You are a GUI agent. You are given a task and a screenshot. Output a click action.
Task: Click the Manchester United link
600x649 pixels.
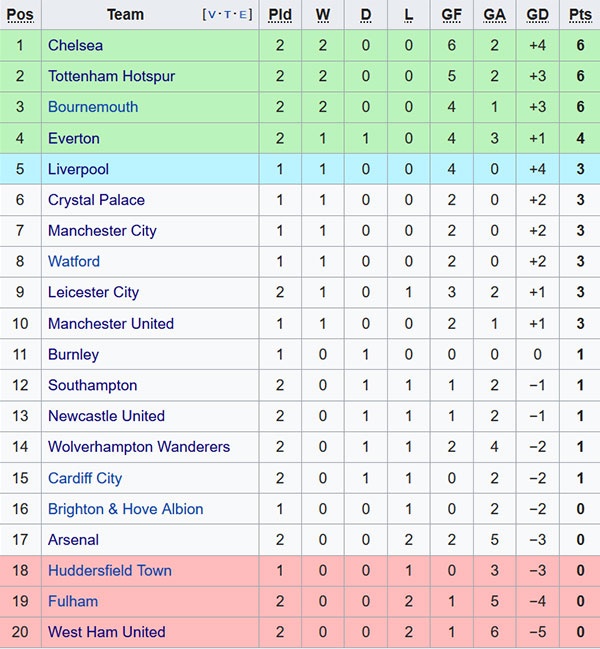point(111,323)
